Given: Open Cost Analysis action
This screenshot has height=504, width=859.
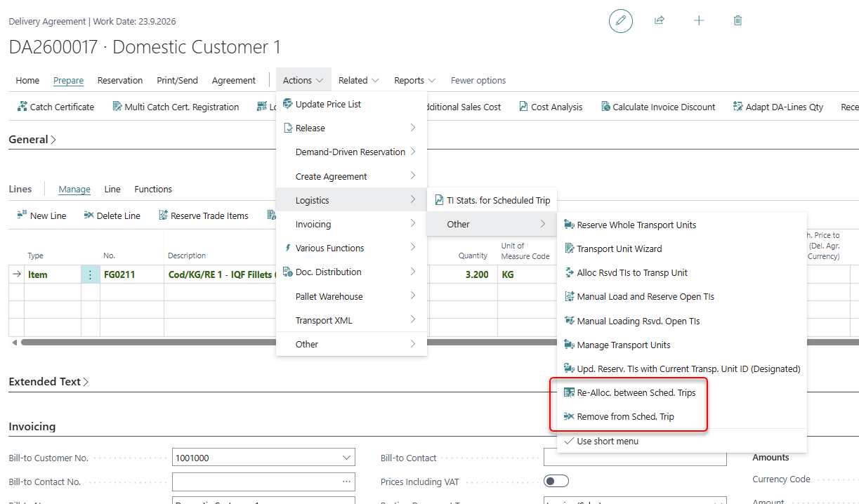Looking at the screenshot, I should [551, 107].
